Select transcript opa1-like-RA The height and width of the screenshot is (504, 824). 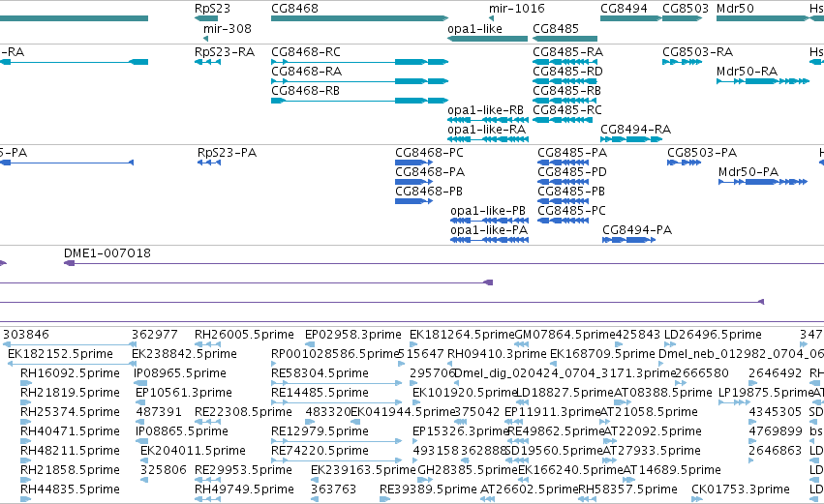tap(486, 130)
